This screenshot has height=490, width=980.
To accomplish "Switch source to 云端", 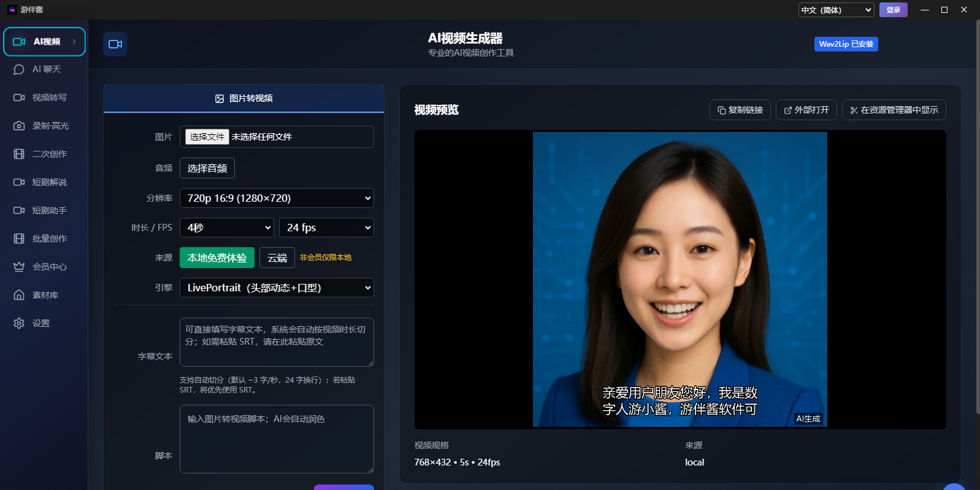I will click(277, 258).
